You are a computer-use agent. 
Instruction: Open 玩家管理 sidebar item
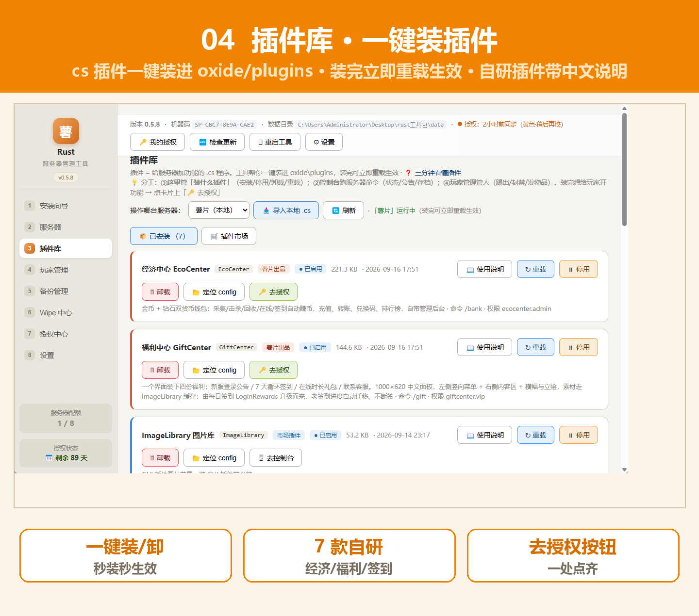66,270
